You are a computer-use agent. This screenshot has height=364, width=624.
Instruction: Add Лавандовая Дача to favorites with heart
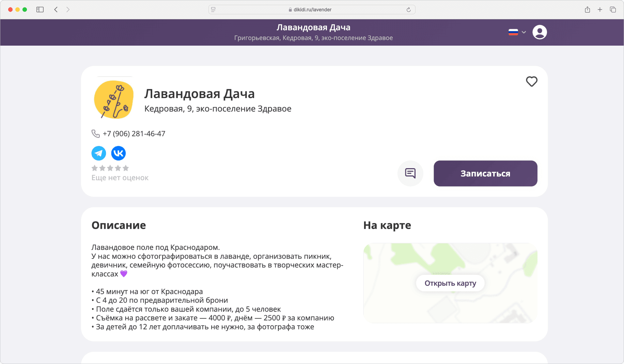[x=531, y=81]
